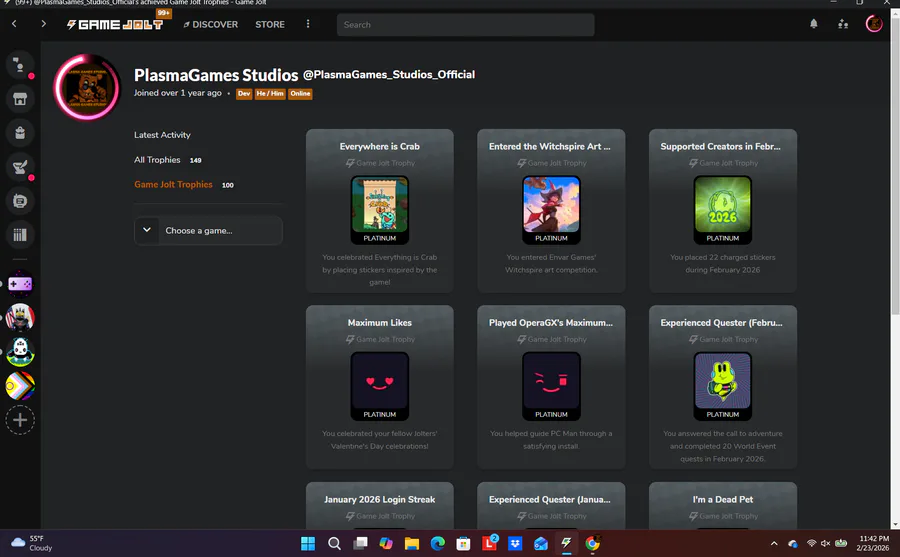Image resolution: width=900 pixels, height=557 pixels.
Task: Show hidden system tray icons
Action: (x=774, y=543)
